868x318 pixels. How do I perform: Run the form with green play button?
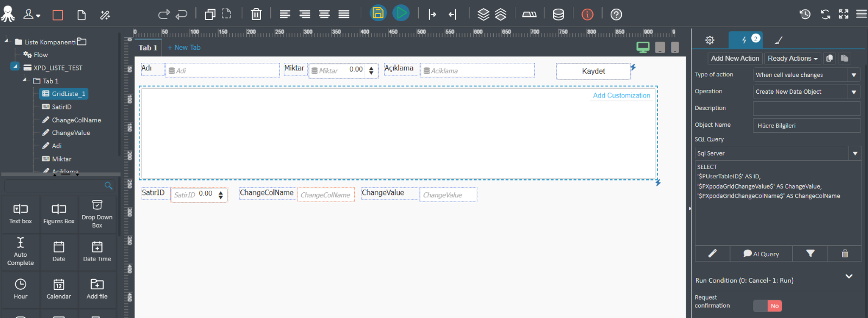click(x=401, y=12)
